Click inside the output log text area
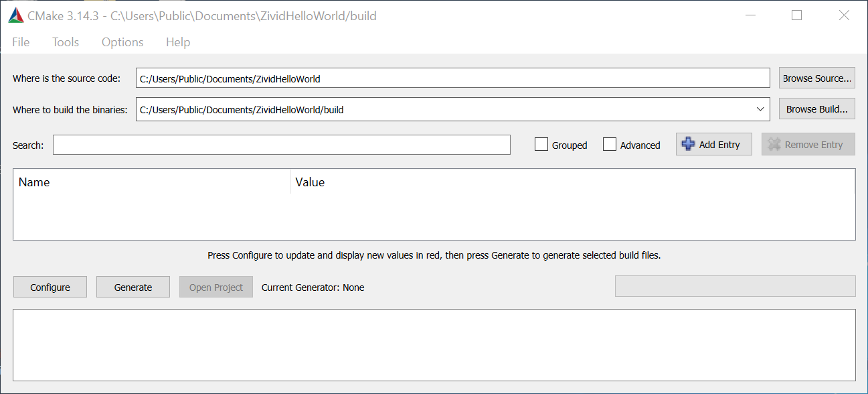The width and height of the screenshot is (868, 394). 434,344
